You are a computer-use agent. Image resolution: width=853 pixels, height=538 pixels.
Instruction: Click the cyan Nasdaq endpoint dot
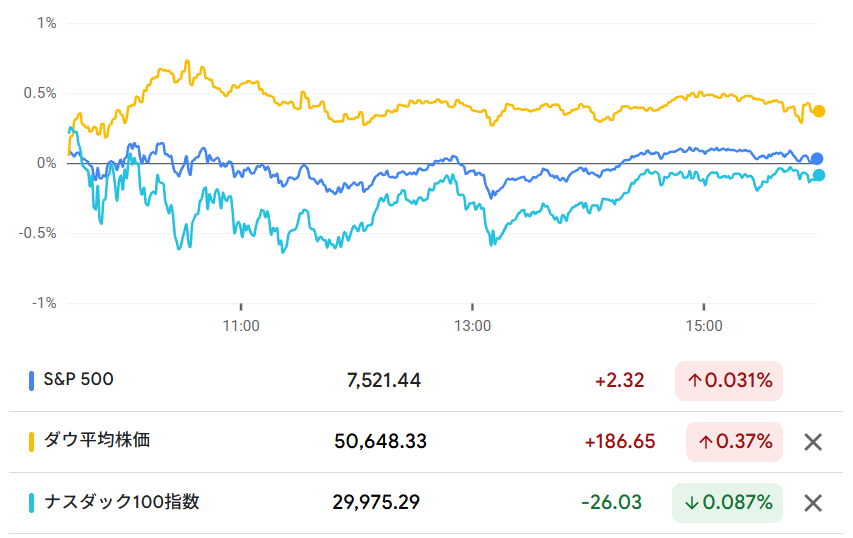[818, 175]
